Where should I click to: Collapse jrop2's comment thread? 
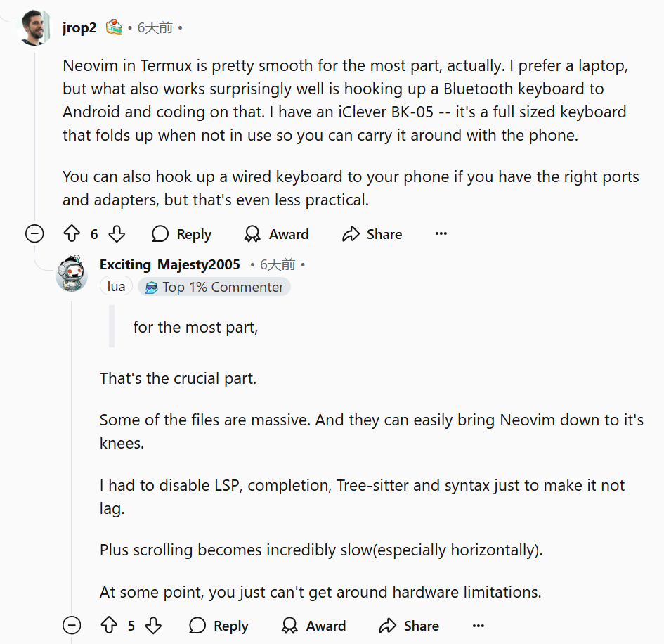(34, 234)
